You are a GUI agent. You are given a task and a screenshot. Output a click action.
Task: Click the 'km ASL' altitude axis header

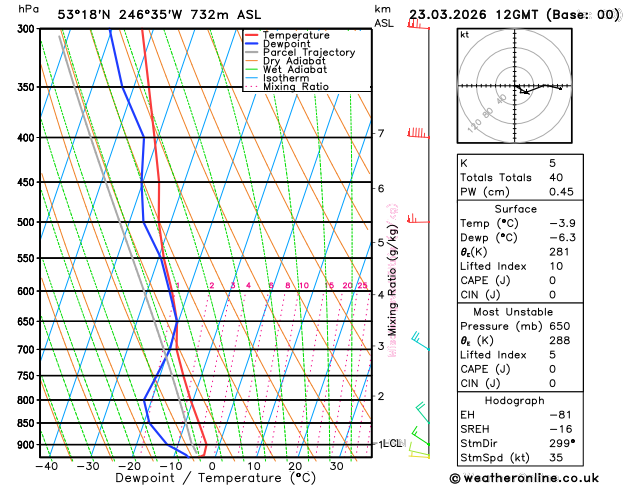[383, 16]
